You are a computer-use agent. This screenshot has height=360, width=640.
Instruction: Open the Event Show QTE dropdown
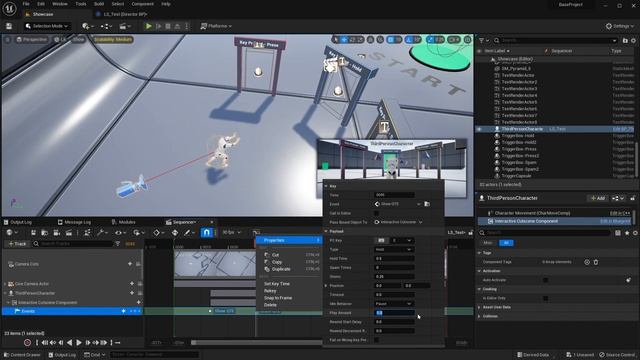coord(398,204)
